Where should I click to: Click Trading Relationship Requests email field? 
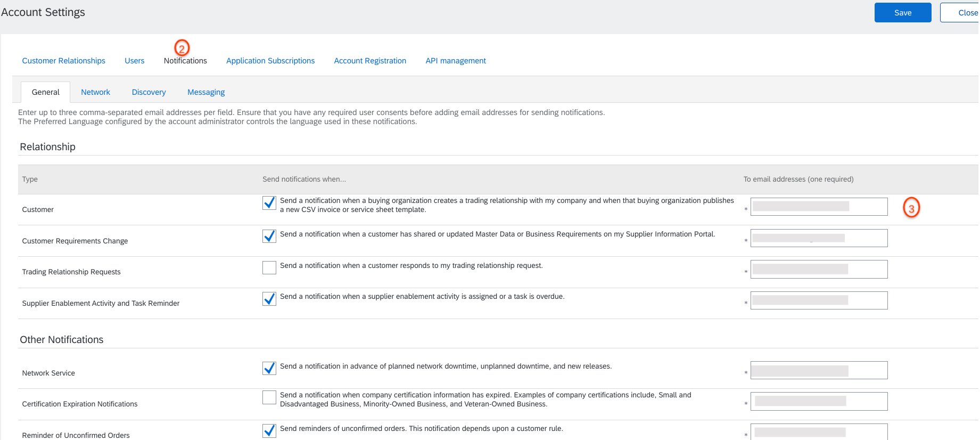point(819,269)
